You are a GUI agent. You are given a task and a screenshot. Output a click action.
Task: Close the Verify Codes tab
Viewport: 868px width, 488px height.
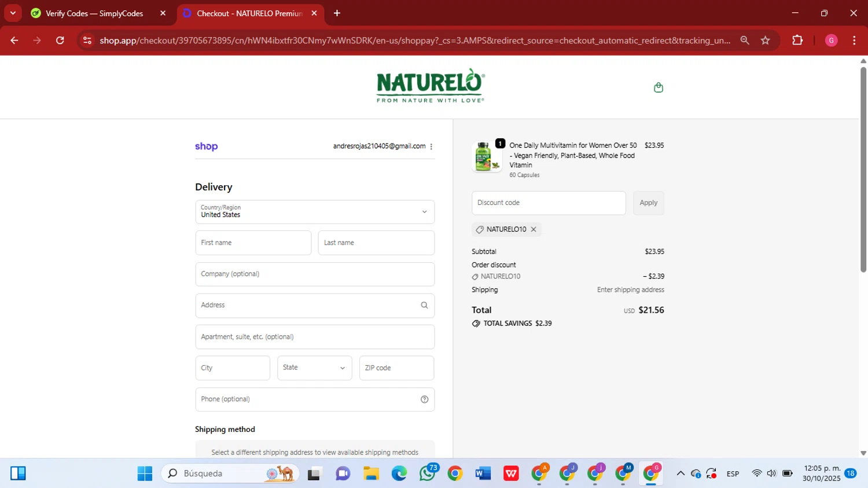click(163, 13)
